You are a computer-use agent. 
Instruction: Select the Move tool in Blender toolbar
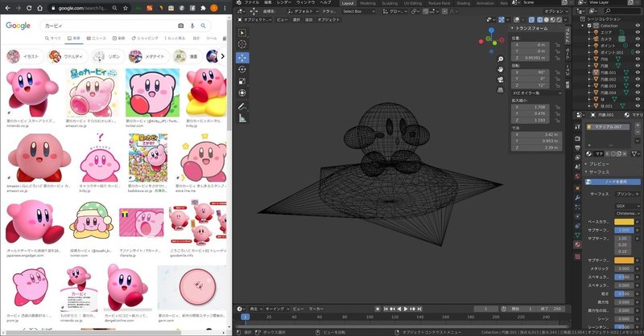point(242,58)
